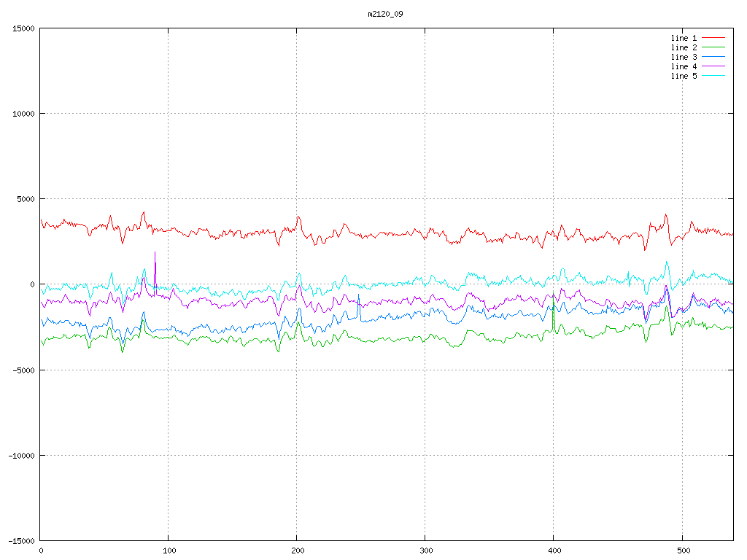Click the purple line 4 legend sample
This screenshot has height=560, width=747.
713,66
